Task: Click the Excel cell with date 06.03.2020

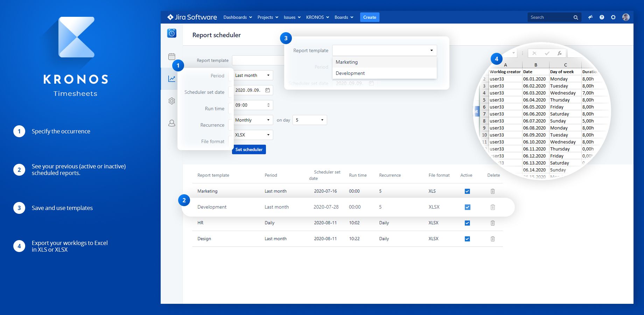Action: [x=535, y=93]
